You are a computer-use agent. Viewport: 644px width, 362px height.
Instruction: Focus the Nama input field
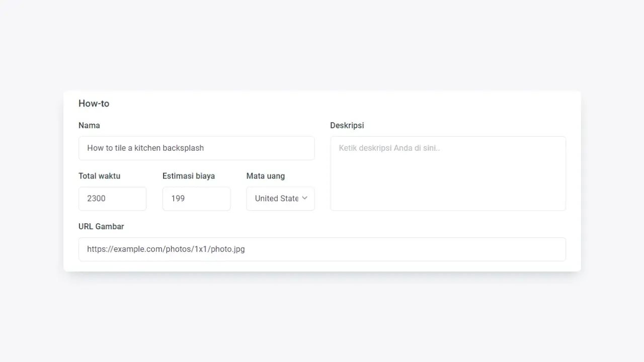(196, 148)
